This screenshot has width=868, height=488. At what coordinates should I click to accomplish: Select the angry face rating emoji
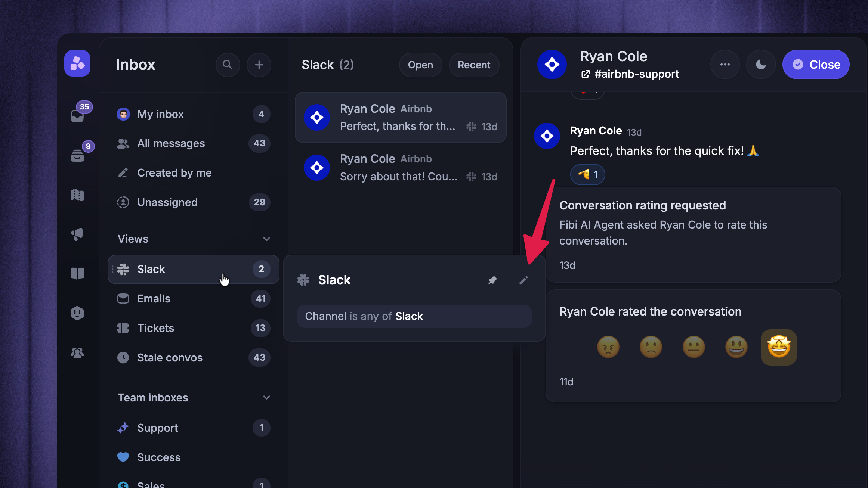point(608,347)
